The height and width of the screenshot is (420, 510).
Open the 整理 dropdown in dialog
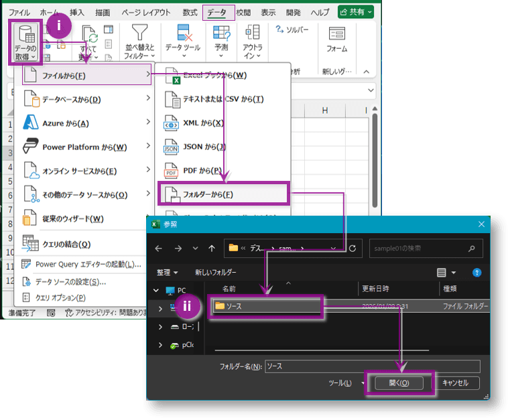[168, 273]
